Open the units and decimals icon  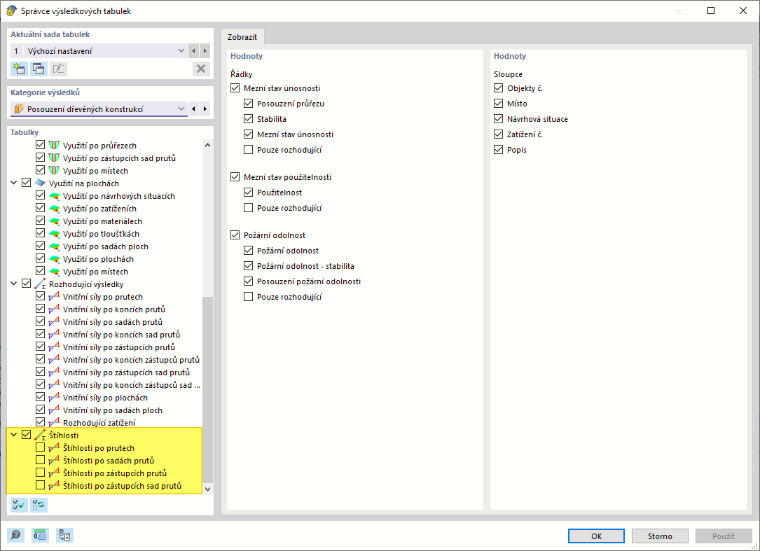40,535
